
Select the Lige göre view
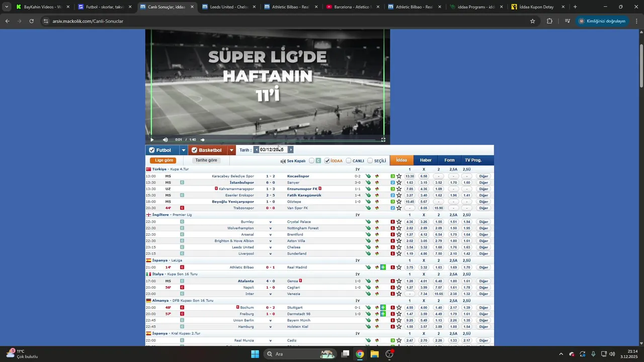[164, 160]
